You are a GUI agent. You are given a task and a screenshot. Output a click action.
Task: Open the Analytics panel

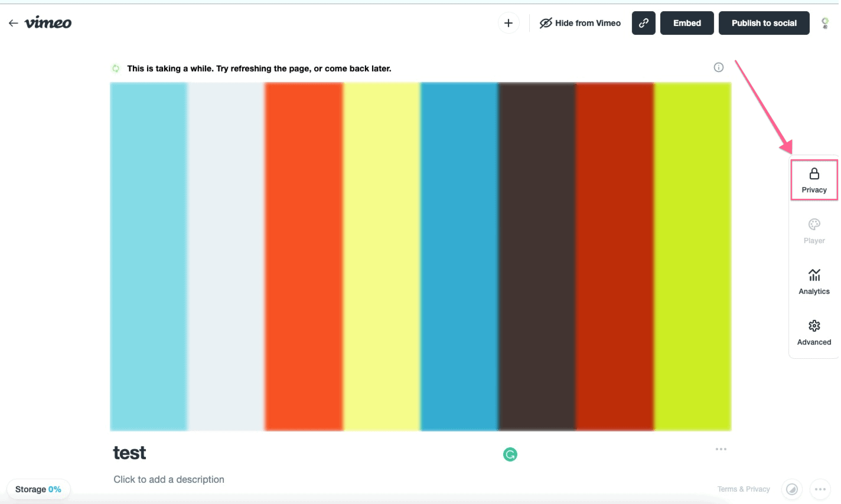pos(814,281)
